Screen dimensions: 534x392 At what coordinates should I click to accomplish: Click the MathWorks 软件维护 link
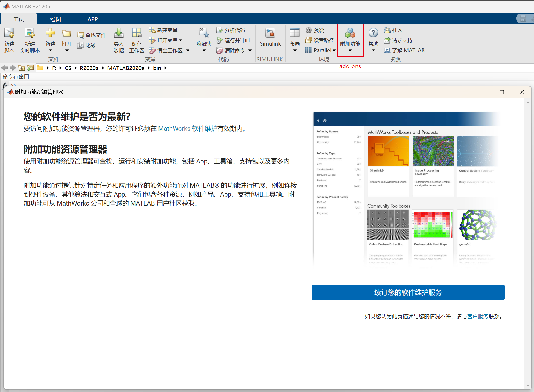188,129
